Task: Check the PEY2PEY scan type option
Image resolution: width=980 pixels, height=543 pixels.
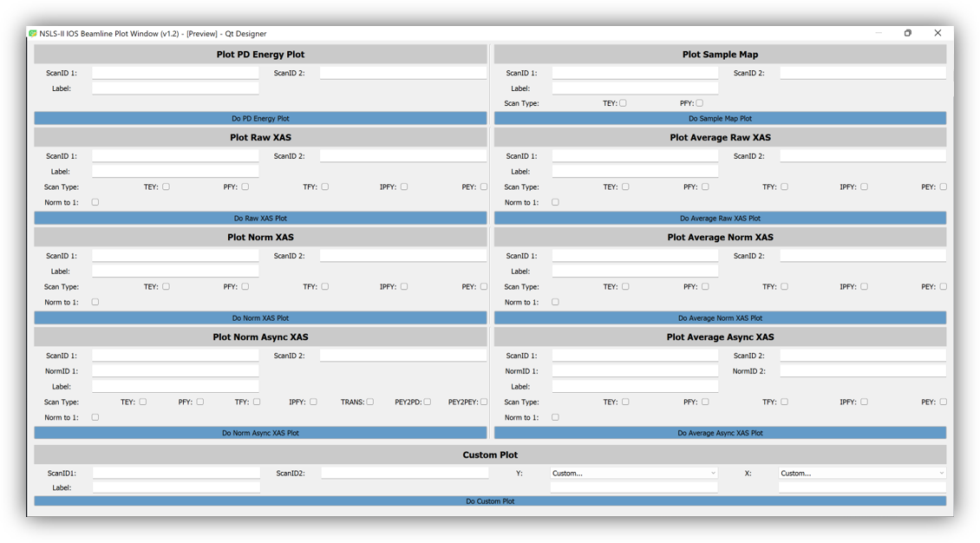Action: [x=484, y=402]
